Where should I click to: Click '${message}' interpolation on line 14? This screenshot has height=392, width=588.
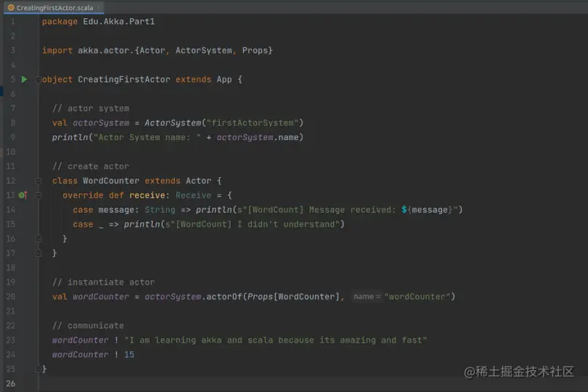coord(427,210)
